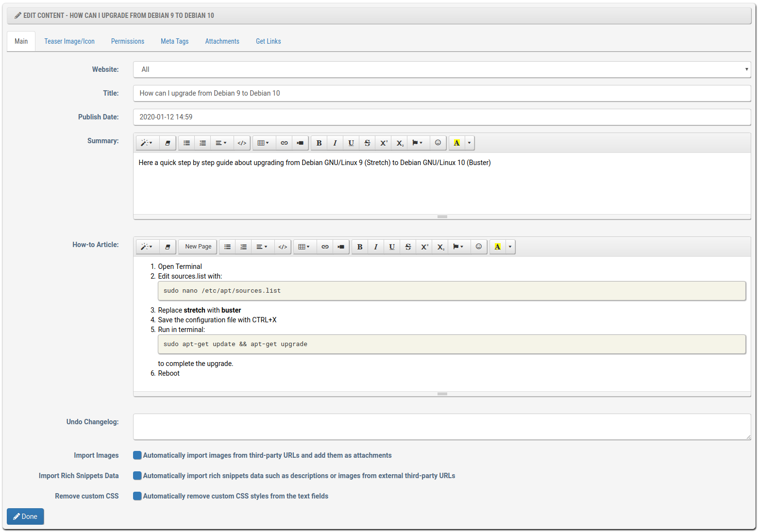Open the Get Links tab
The height and width of the screenshot is (532, 758).
[269, 41]
